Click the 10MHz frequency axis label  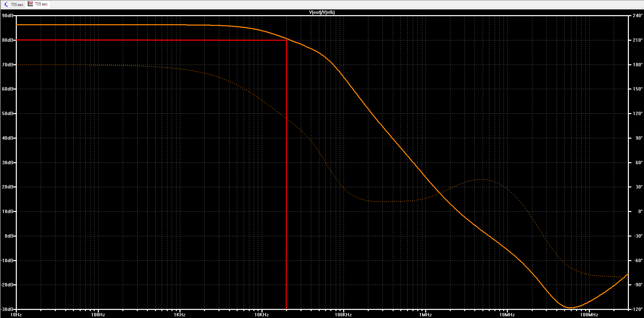pos(507,315)
